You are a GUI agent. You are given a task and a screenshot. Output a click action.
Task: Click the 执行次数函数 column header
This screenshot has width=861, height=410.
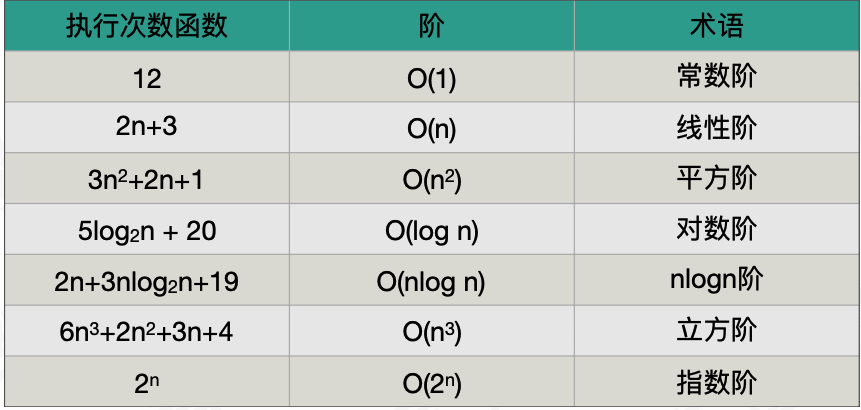147,26
